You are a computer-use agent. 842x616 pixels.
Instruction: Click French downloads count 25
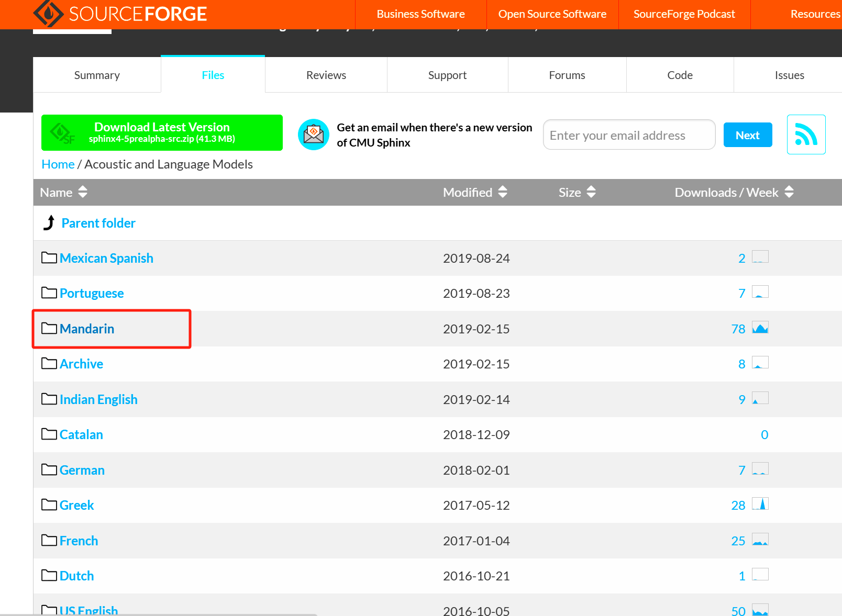coord(738,541)
